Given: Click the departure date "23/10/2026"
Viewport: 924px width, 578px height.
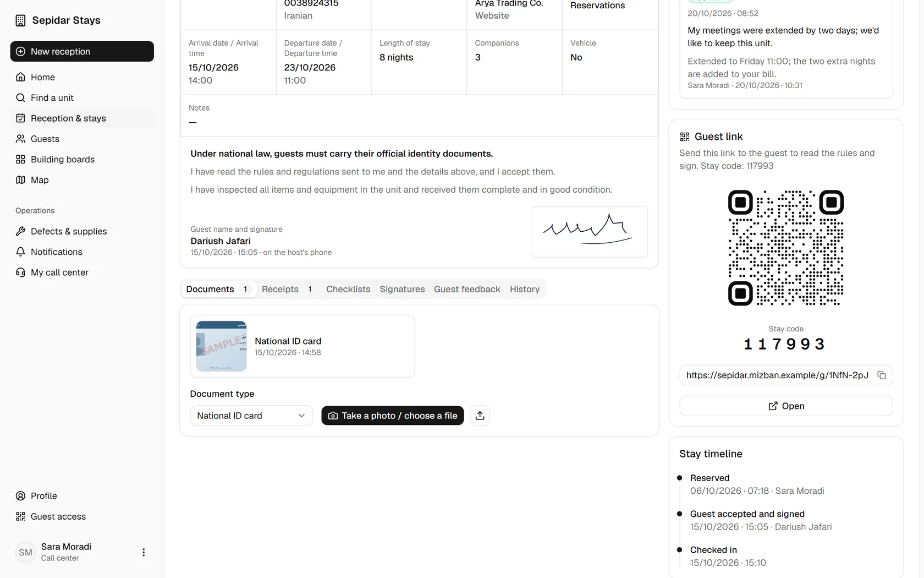Looking at the screenshot, I should click(310, 68).
